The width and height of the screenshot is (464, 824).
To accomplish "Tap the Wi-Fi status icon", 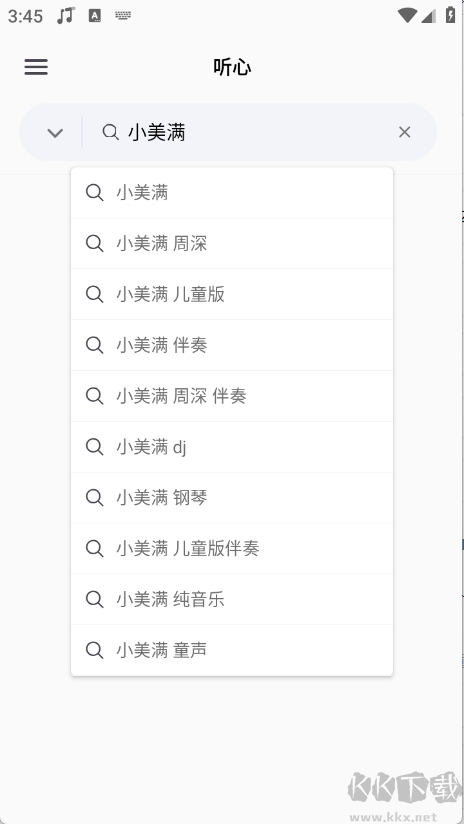I will click(407, 16).
